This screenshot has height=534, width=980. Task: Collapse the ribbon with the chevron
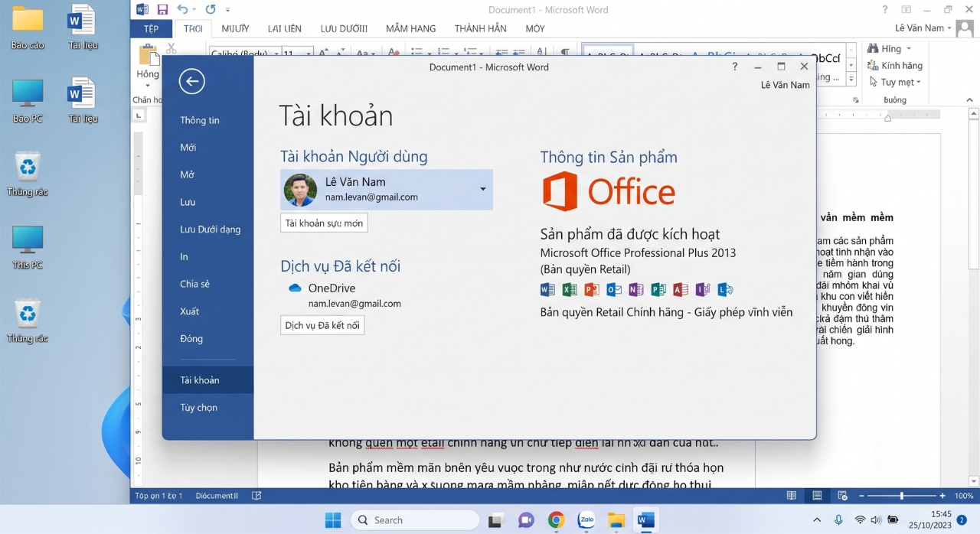pos(969,99)
